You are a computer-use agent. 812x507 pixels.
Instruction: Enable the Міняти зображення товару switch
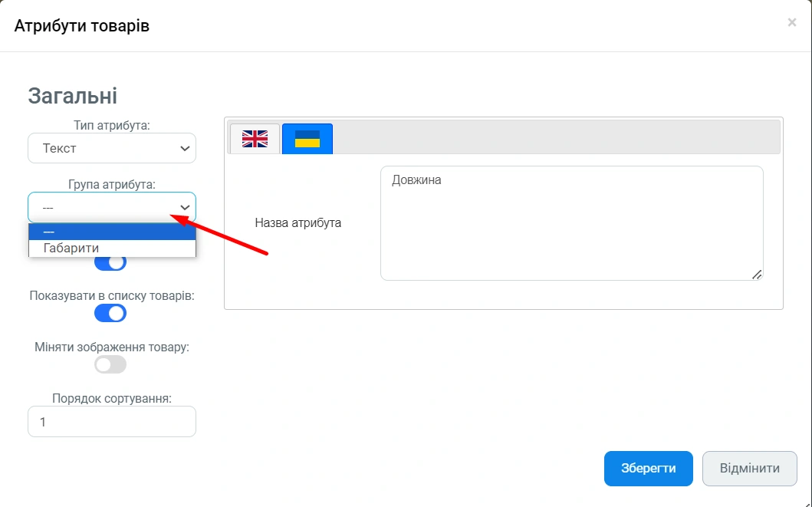coord(110,365)
